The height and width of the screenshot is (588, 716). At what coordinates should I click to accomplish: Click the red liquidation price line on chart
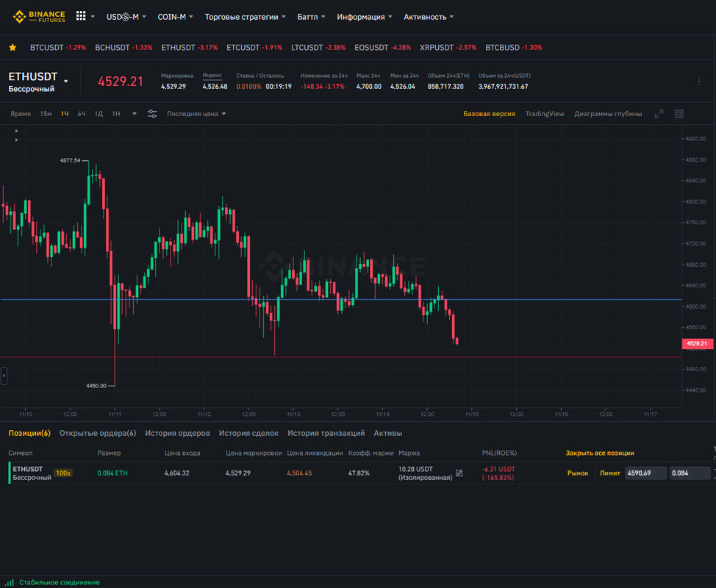pos(340,357)
